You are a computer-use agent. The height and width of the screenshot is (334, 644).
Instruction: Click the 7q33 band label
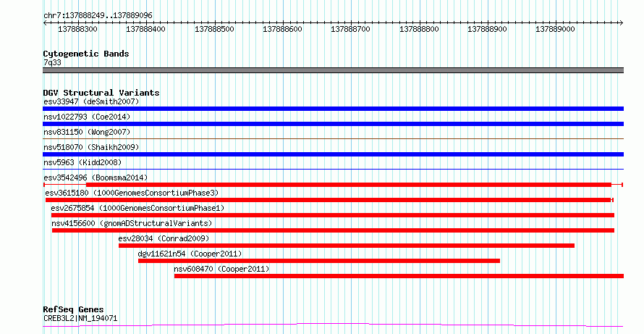(52, 62)
